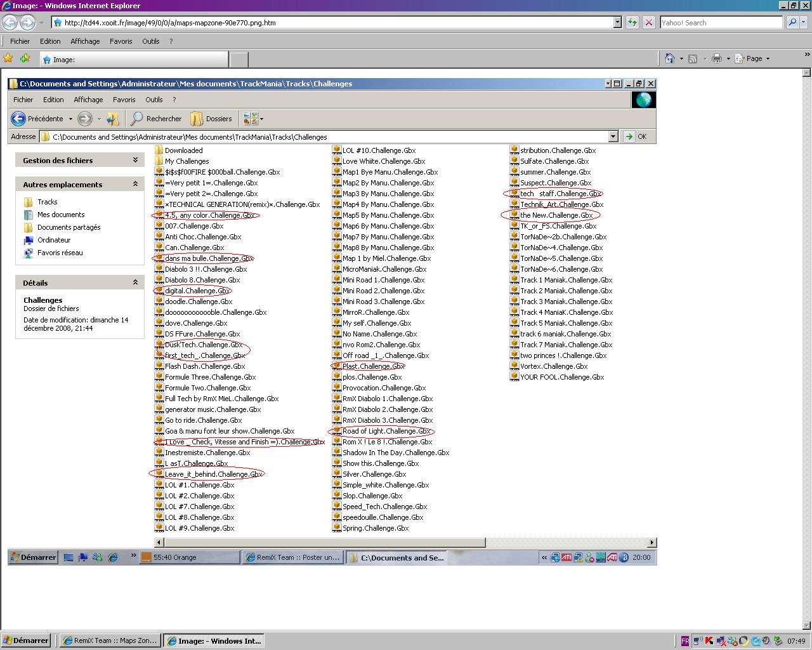Open the Page menu dropdown
Image resolution: width=812 pixels, height=650 pixels.
[754, 58]
